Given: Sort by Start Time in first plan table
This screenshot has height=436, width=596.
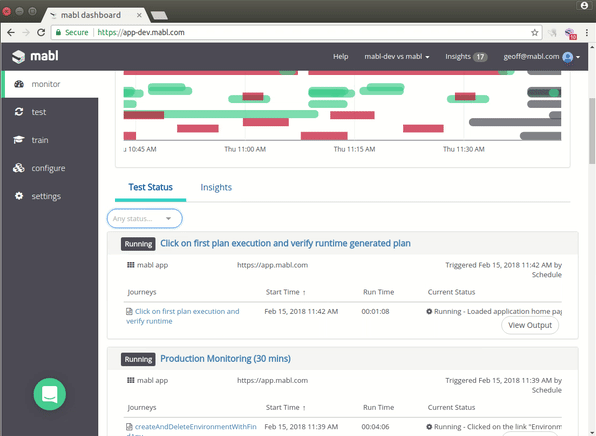Looking at the screenshot, I should 285,292.
